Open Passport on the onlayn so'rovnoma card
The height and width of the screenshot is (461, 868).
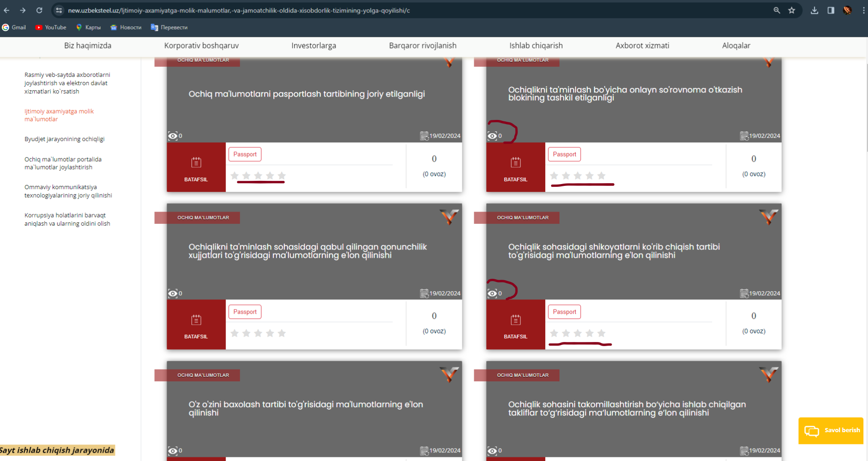(x=564, y=154)
